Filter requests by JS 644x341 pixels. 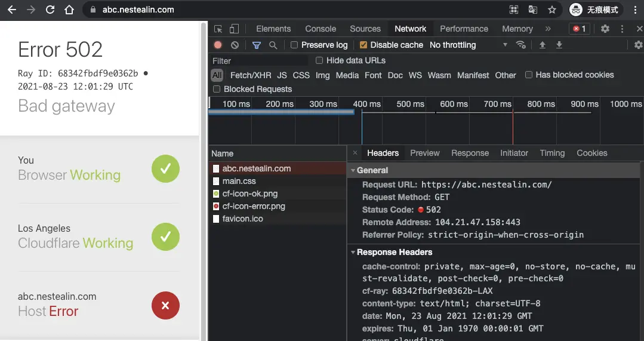coord(282,75)
